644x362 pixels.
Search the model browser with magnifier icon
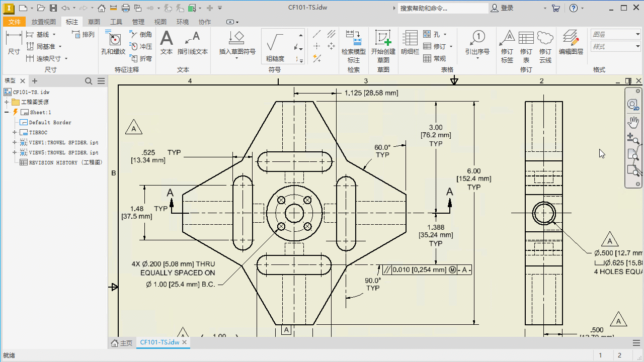[x=89, y=81]
